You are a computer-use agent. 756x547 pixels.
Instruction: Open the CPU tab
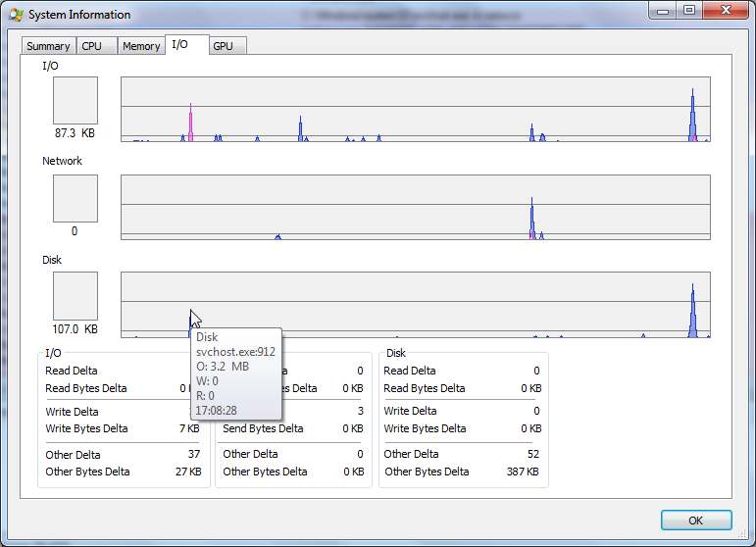[91, 46]
